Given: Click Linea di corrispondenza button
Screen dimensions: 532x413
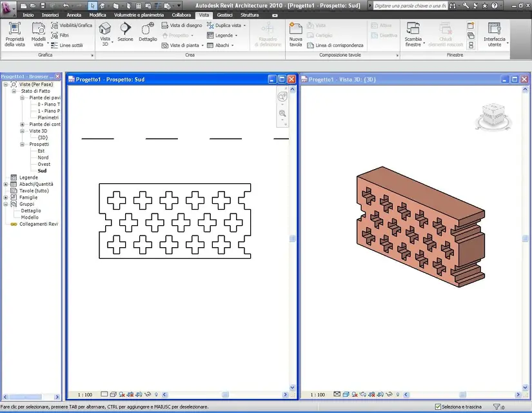Looking at the screenshot, I should pos(335,45).
